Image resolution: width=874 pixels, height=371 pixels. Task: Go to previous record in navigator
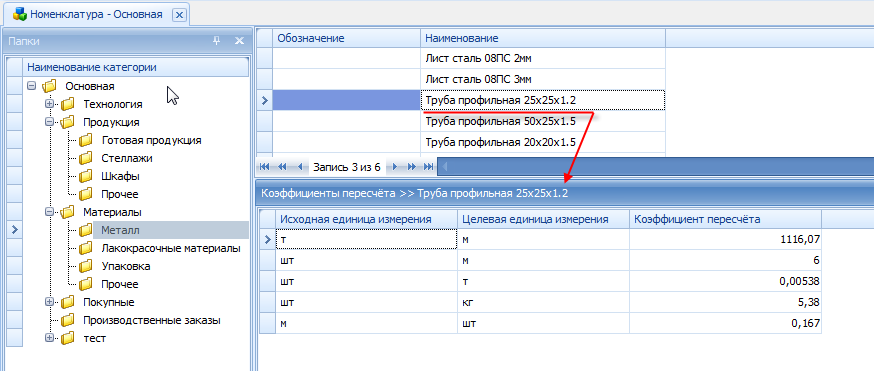click(x=300, y=167)
